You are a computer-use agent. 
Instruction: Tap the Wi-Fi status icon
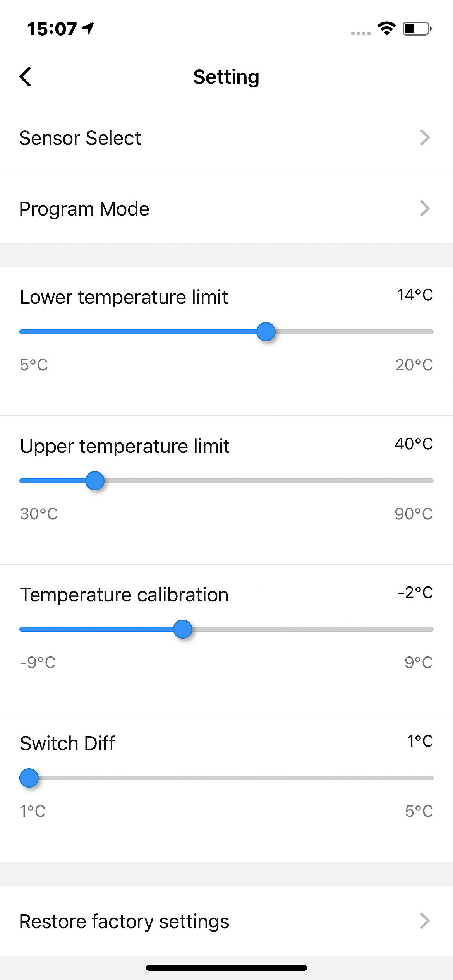(x=386, y=28)
